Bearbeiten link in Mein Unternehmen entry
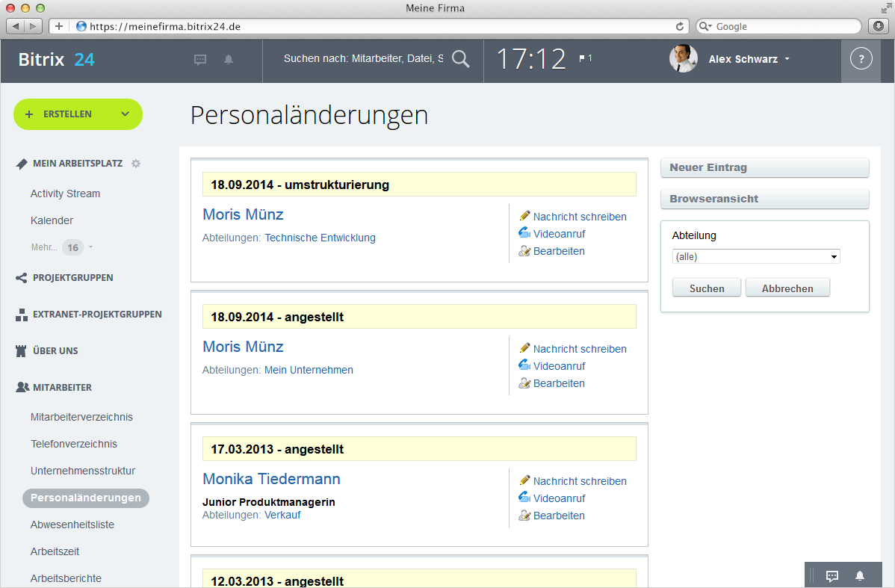The width and height of the screenshot is (895, 588). [559, 383]
